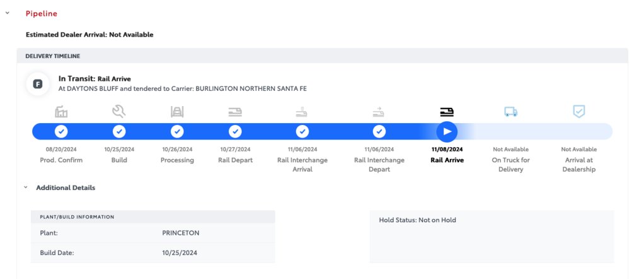644x279 pixels.
Task: Click the delivery truck icon
Action: point(510,112)
